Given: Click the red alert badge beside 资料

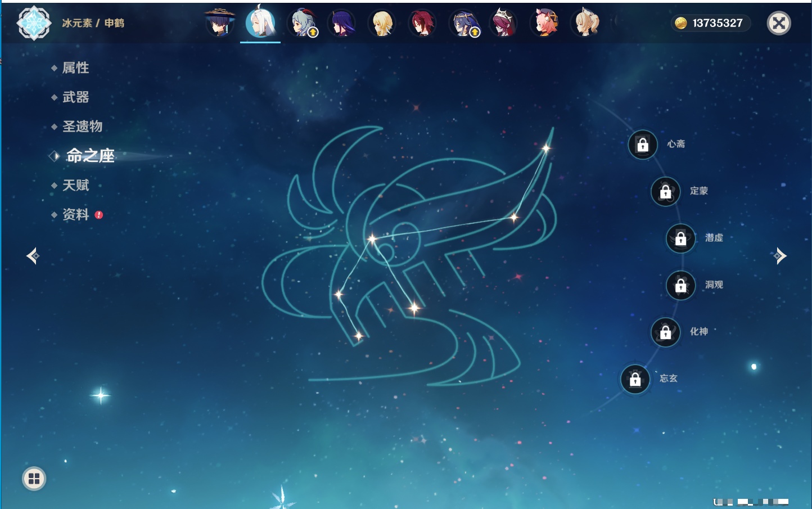Looking at the screenshot, I should point(99,215).
